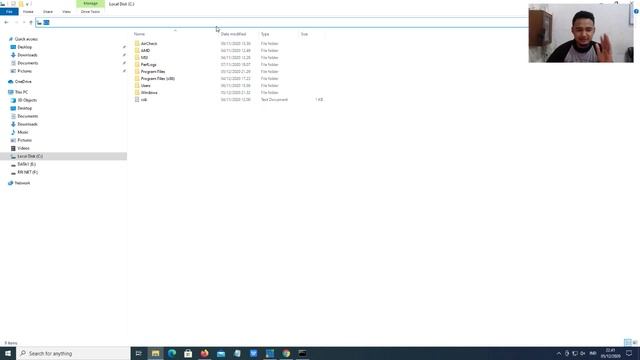640x360 pixels.
Task: Open Task View from the taskbar
Action: pyautogui.click(x=139, y=353)
